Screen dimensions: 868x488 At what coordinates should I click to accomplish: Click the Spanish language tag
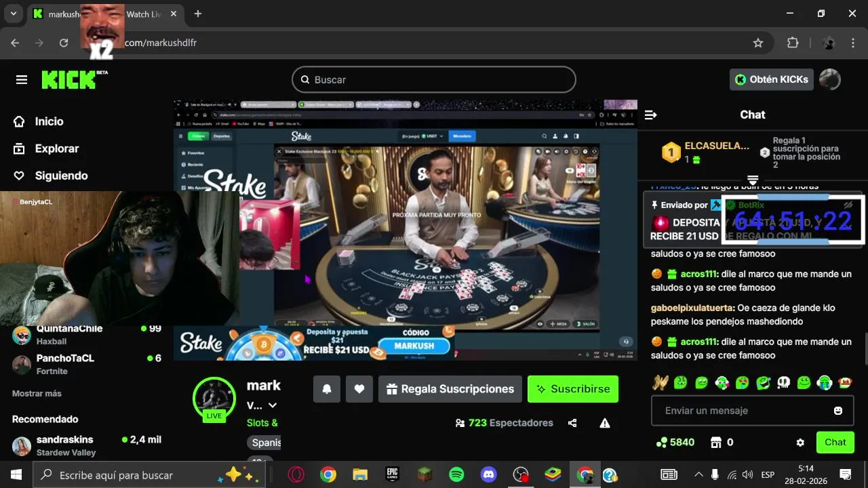(265, 443)
